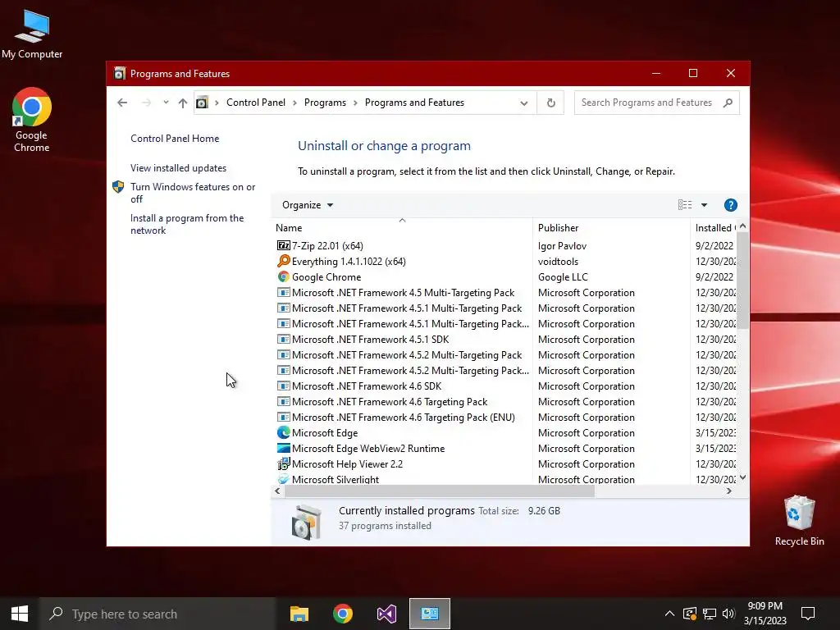
Task: Click the Control Panel breadcrumb
Action: (x=256, y=103)
